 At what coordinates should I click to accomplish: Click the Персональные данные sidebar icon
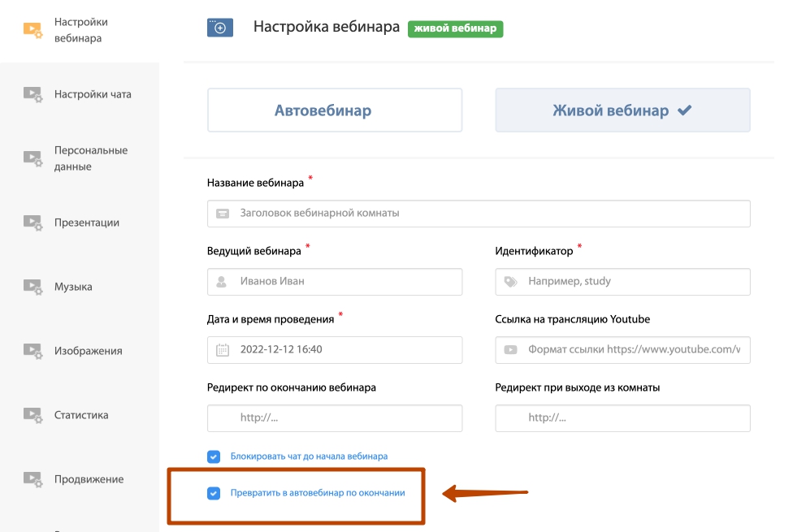[x=32, y=158]
